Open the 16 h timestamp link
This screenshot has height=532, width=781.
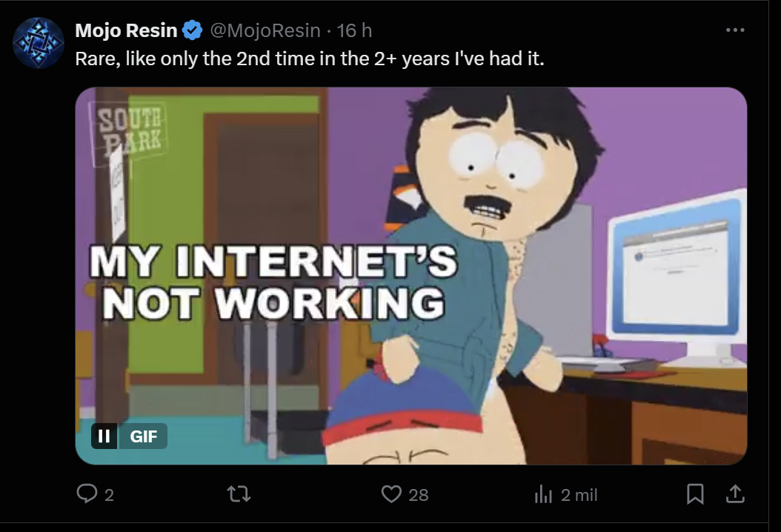pos(354,30)
